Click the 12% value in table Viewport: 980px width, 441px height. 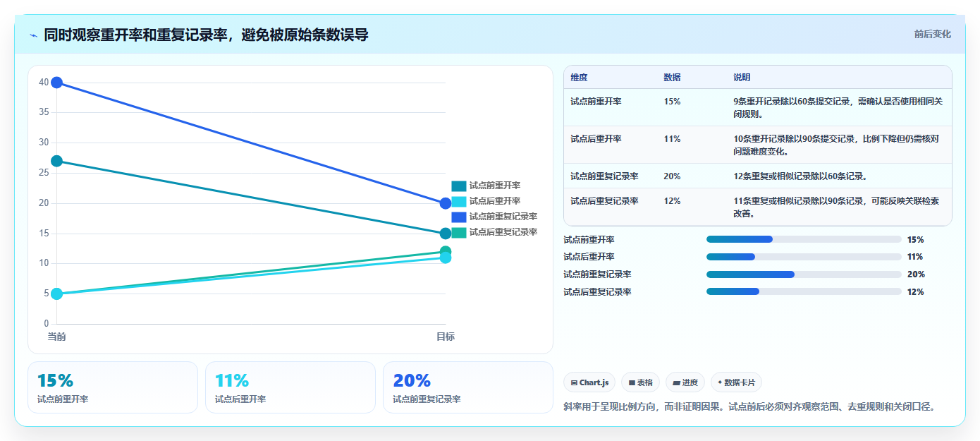pyautogui.click(x=672, y=201)
